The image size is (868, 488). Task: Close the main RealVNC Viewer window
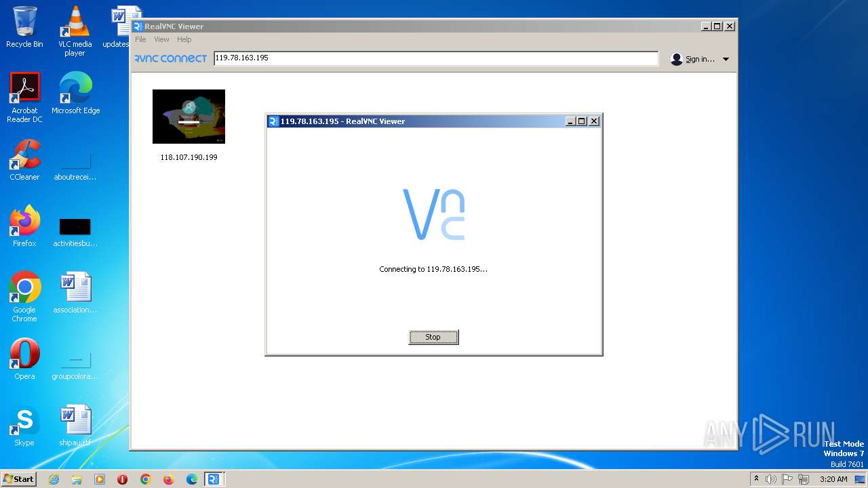click(730, 26)
